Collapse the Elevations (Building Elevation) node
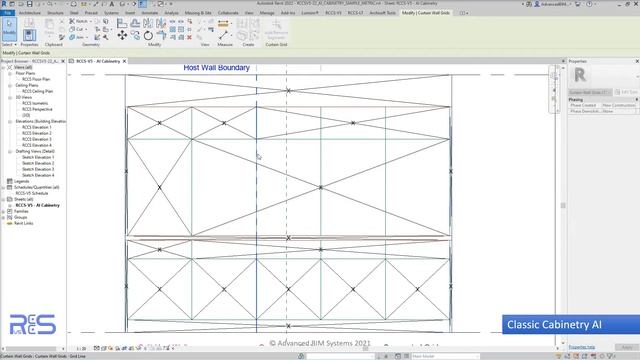 (10, 121)
